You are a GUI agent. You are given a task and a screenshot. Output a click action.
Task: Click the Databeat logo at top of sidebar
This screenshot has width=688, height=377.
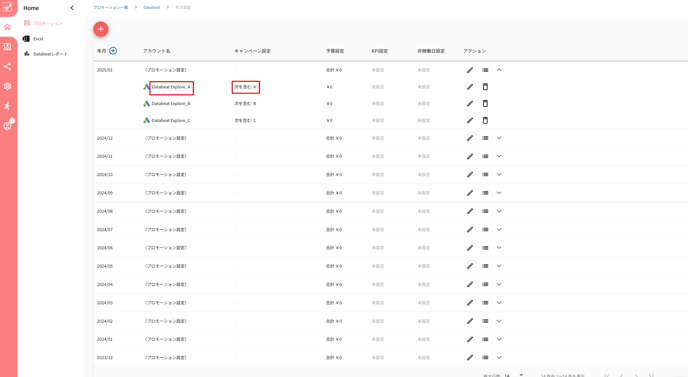[x=7, y=7]
